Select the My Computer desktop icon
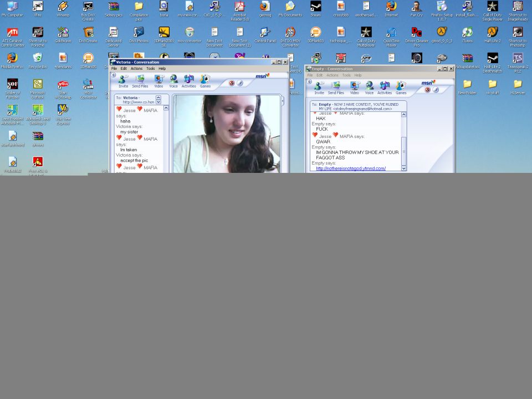Image resolution: width=532 pixels, height=399 pixels. [x=13, y=9]
